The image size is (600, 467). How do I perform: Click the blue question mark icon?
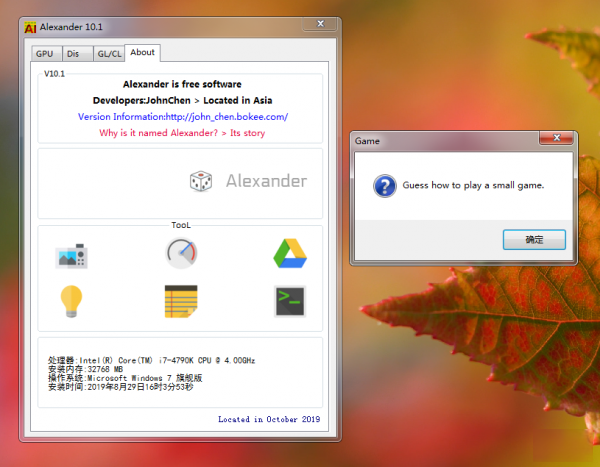tap(383, 185)
